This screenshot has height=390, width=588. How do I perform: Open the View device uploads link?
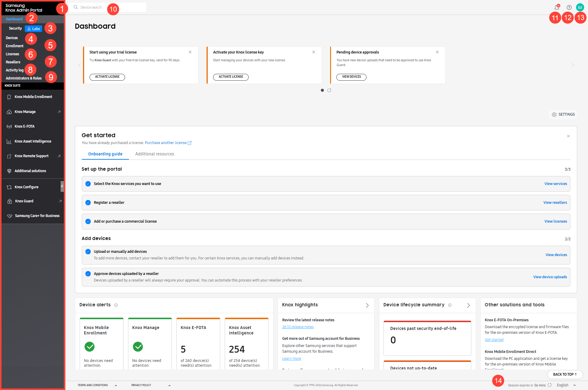point(550,277)
